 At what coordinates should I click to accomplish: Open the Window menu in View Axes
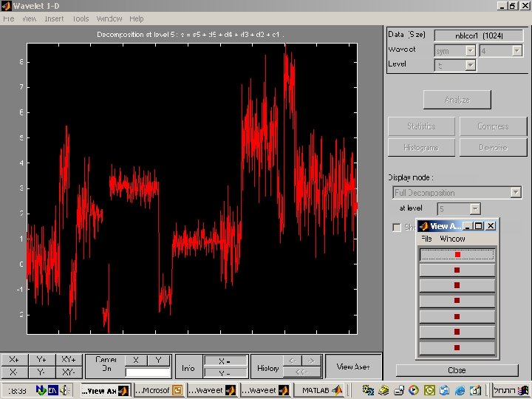click(452, 239)
